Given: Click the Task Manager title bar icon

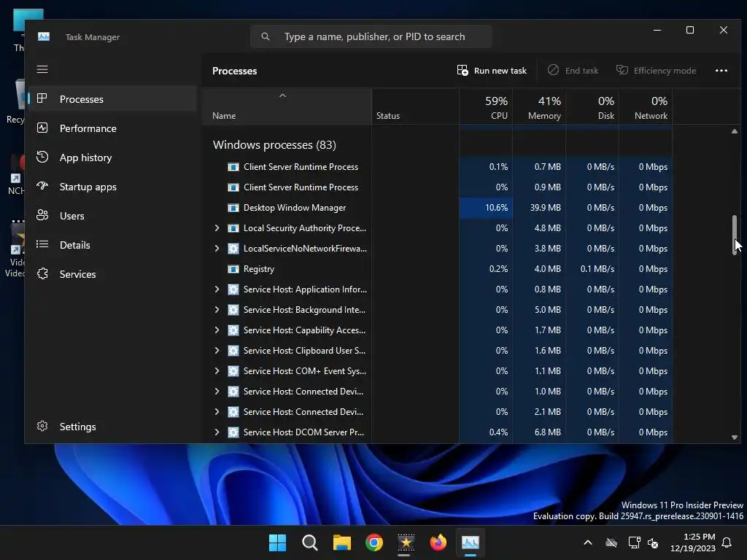Looking at the screenshot, I should pyautogui.click(x=44, y=36).
